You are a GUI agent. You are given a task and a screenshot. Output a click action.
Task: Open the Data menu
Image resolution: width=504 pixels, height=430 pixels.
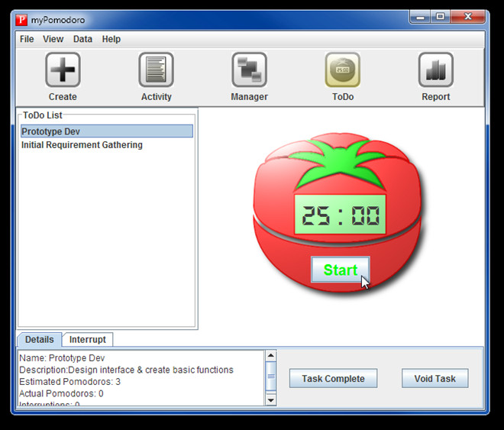[82, 39]
